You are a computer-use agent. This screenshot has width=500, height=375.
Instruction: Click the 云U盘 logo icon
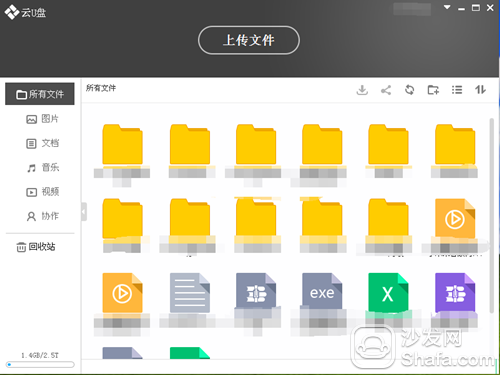click(x=12, y=12)
